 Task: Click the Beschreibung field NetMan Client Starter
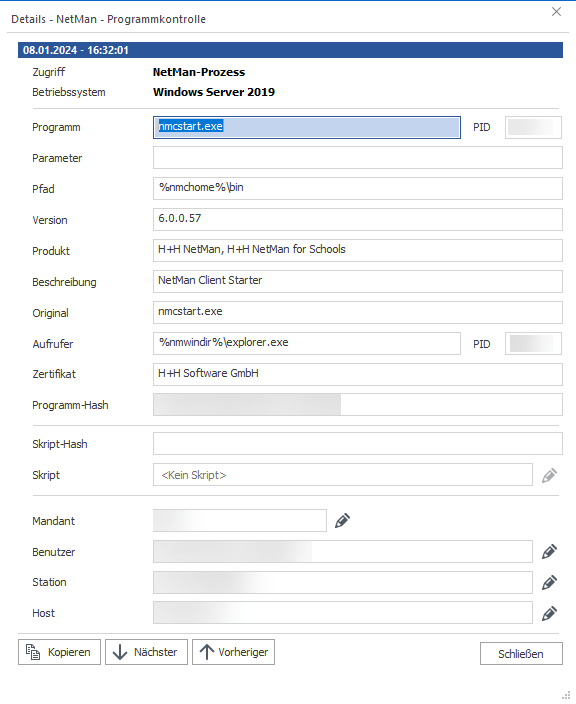point(358,282)
